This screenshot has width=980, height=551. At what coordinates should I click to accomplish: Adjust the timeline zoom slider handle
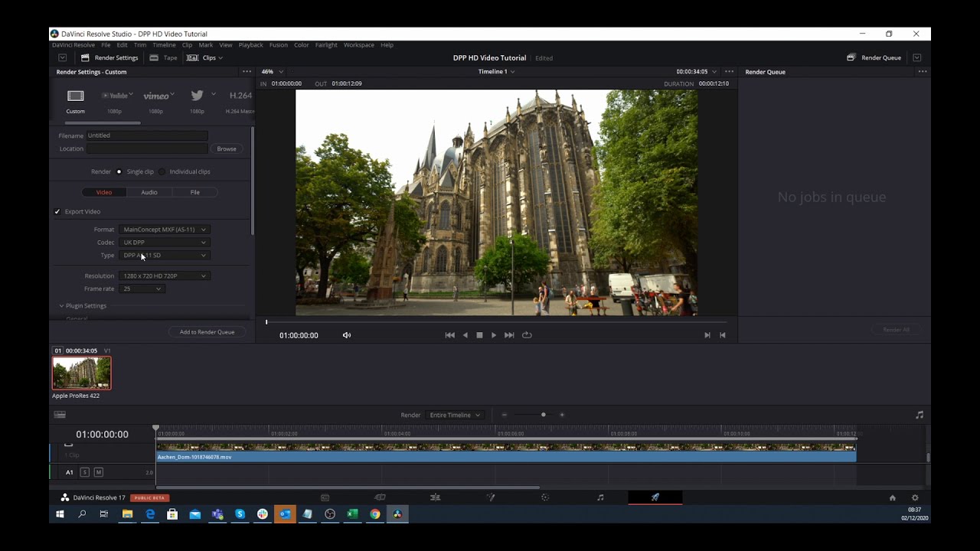[x=544, y=415]
